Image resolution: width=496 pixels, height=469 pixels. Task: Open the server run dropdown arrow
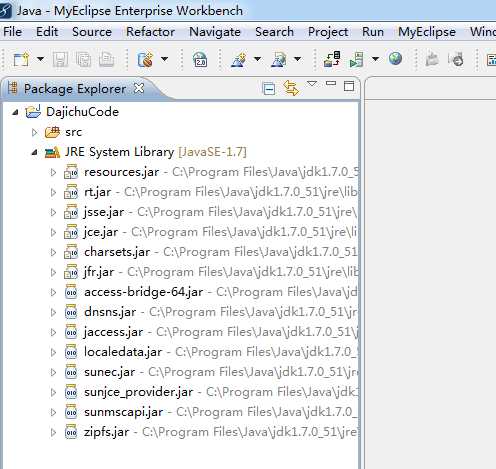375,59
